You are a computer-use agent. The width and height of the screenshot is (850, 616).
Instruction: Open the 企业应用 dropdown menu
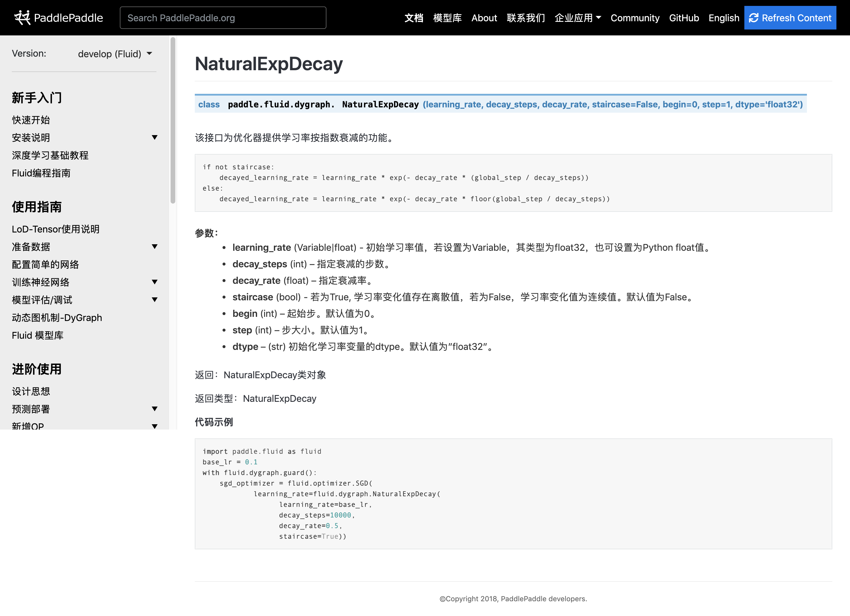tap(578, 18)
